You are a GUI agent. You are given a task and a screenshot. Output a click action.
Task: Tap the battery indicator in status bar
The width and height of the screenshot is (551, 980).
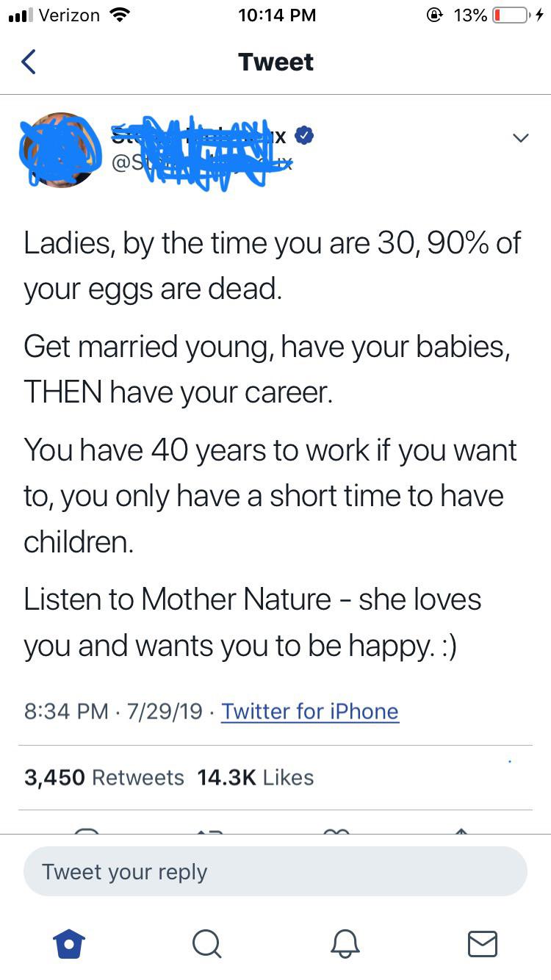coord(511,15)
